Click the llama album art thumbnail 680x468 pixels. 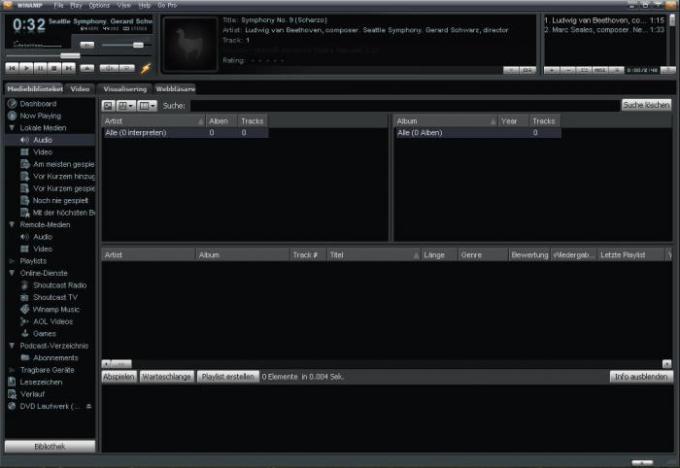point(190,44)
